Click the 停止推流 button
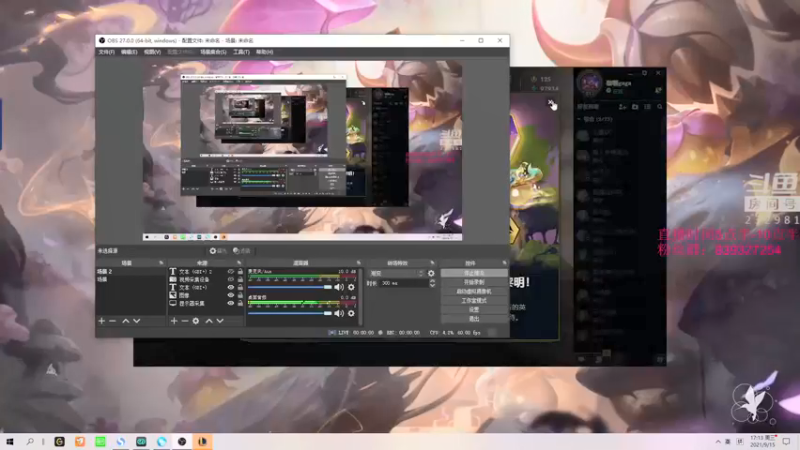The height and width of the screenshot is (450, 800). point(474,273)
